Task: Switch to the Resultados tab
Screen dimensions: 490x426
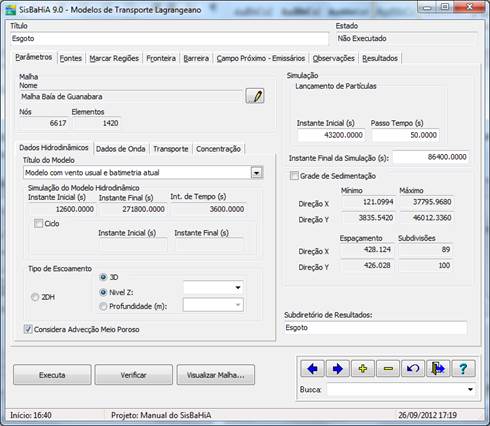Action: click(380, 58)
